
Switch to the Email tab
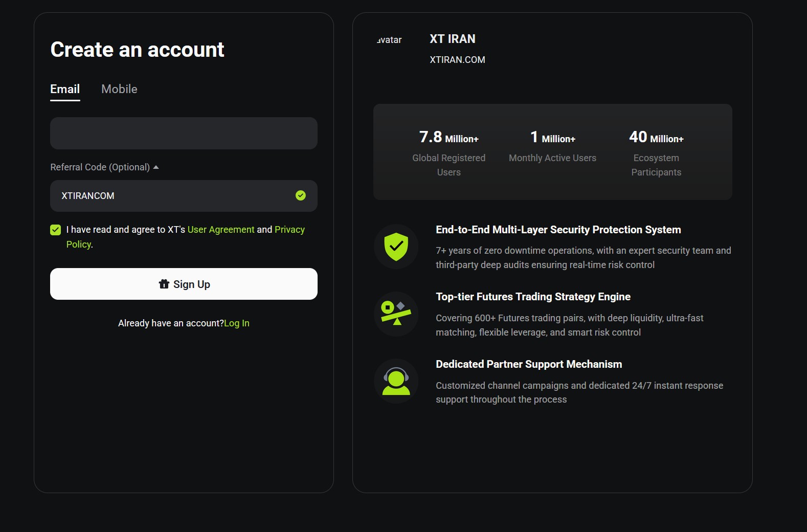click(x=65, y=90)
